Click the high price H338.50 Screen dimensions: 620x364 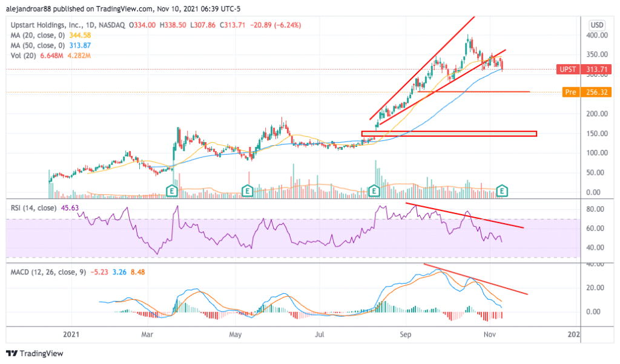[x=173, y=25]
